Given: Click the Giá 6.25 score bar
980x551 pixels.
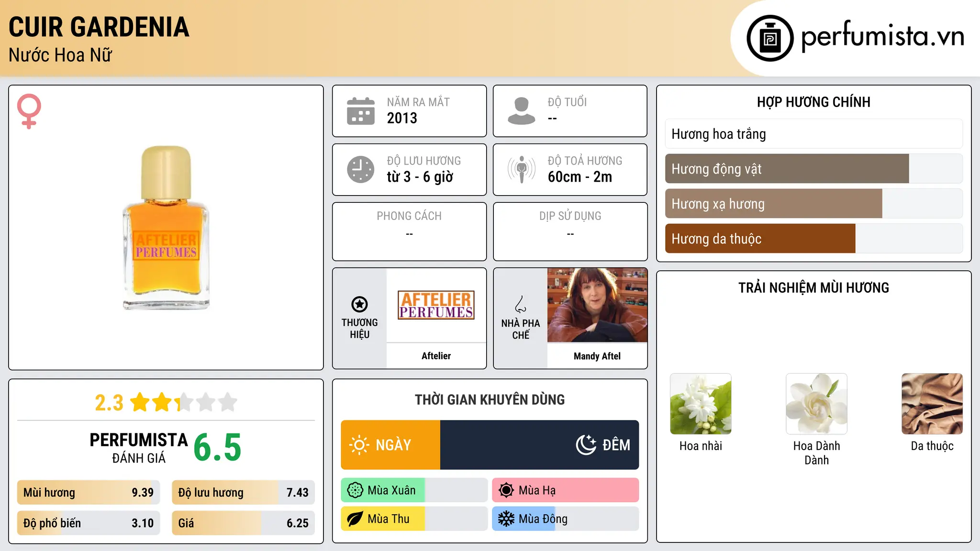Looking at the screenshot, I should [244, 523].
